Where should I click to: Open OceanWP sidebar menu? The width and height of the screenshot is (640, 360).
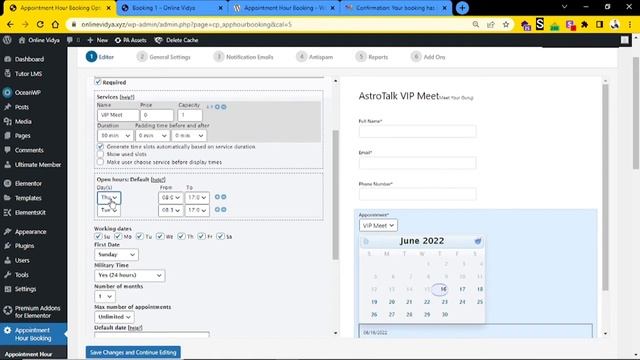(27, 93)
